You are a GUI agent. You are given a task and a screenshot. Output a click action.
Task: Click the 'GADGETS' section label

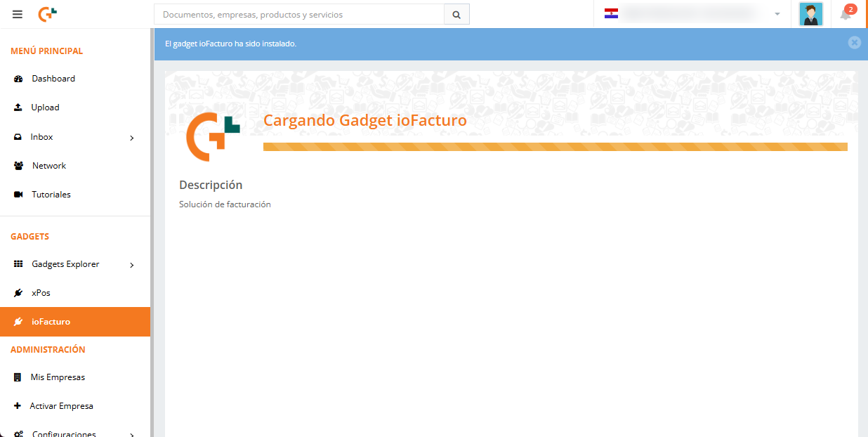[29, 237]
